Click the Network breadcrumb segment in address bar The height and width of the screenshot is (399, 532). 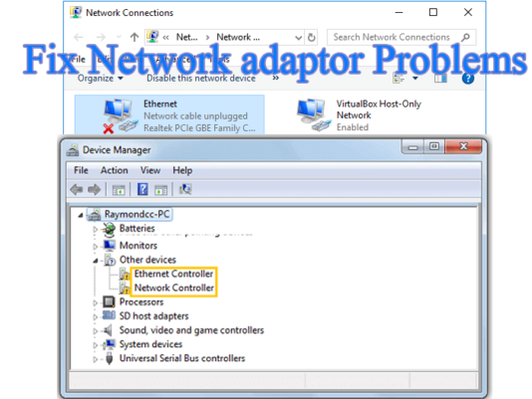(238, 37)
